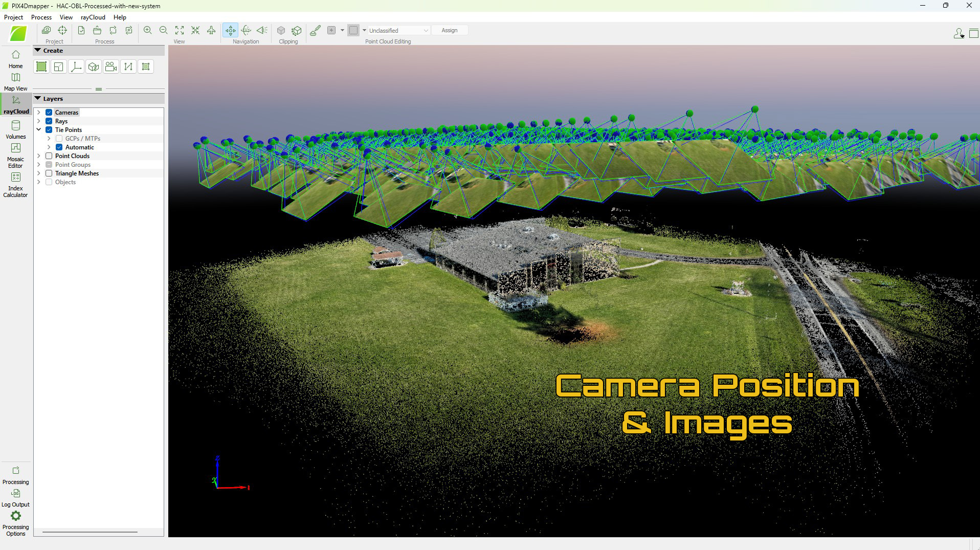Uncheck the Cameras layer checkbox
980x550 pixels.
click(x=49, y=113)
